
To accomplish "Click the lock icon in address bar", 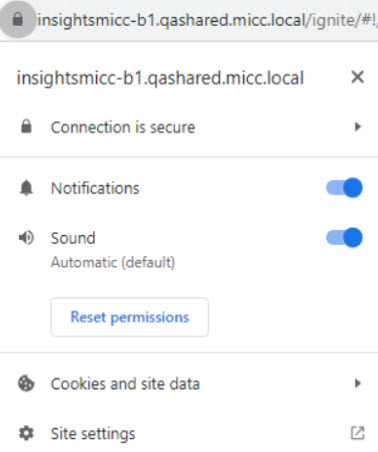I will click(18, 20).
